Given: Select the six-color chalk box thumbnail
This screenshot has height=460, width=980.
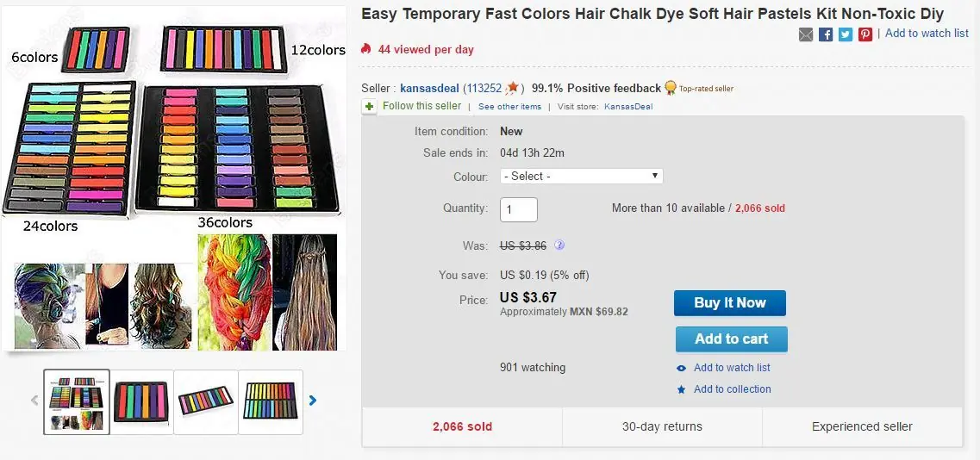Looking at the screenshot, I should coord(142,401).
